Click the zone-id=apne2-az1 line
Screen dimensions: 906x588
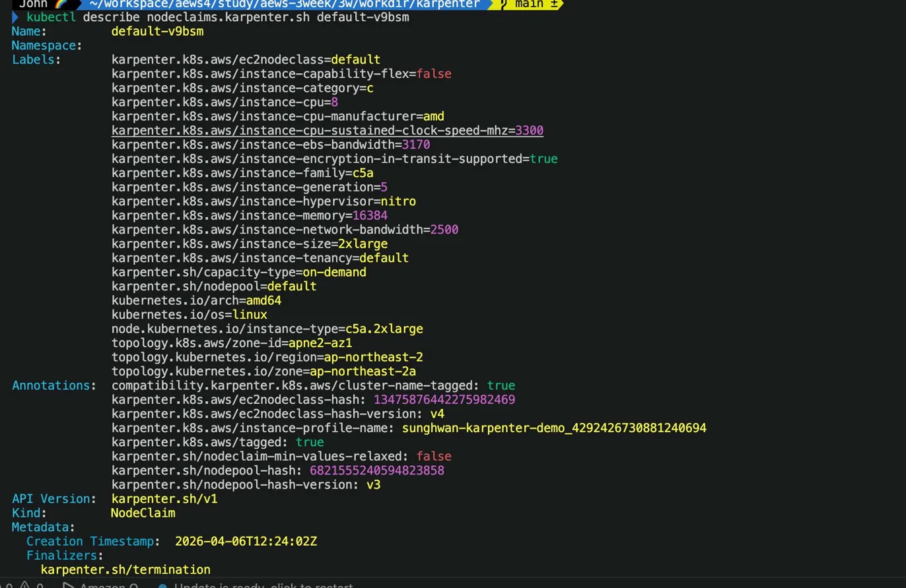point(232,343)
